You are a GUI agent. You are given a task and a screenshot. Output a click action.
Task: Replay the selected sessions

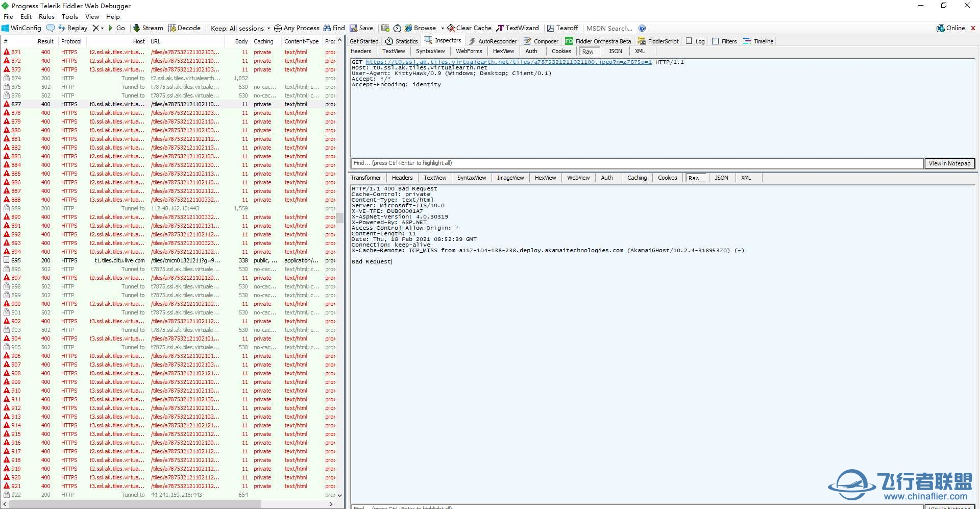[72, 28]
